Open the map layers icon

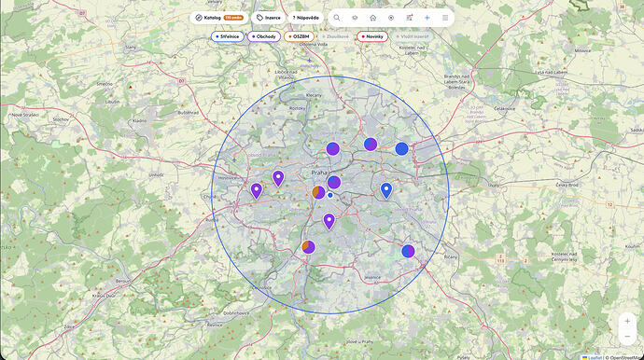point(355,18)
